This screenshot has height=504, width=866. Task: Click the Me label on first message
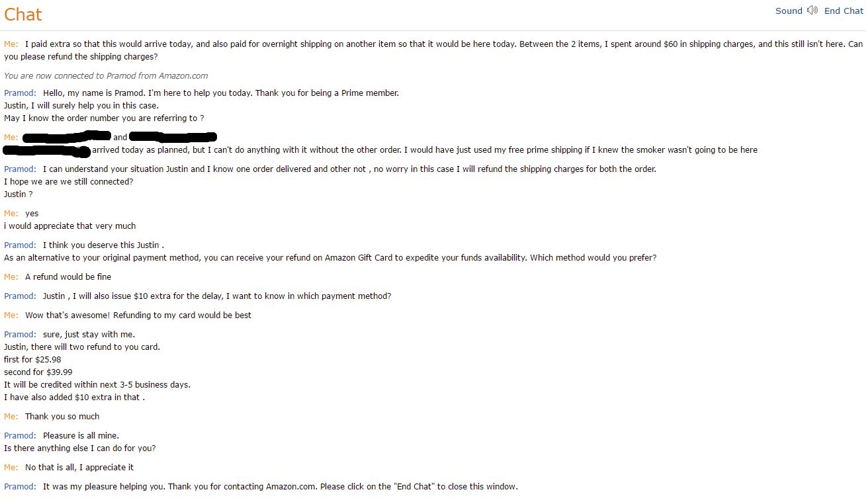tap(10, 44)
